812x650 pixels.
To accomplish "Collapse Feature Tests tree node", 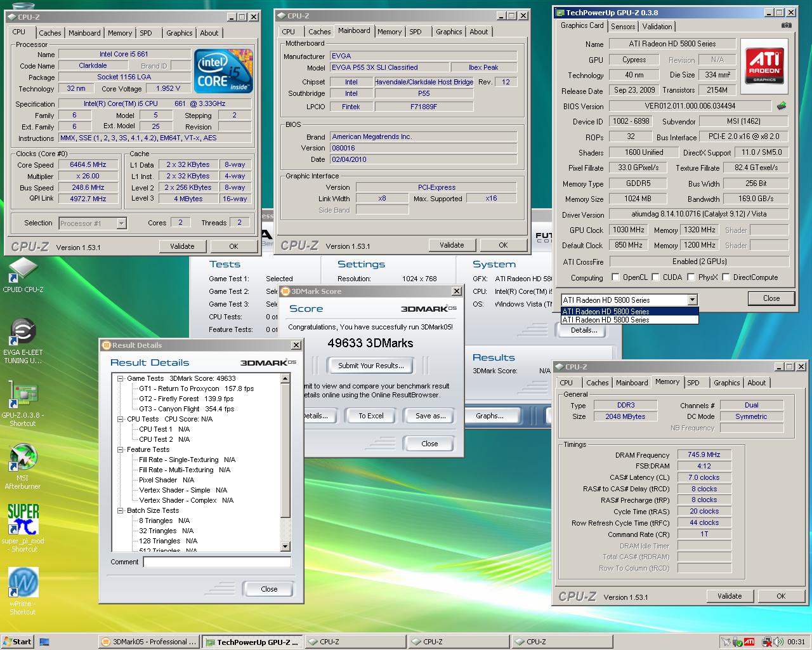I will 121,449.
